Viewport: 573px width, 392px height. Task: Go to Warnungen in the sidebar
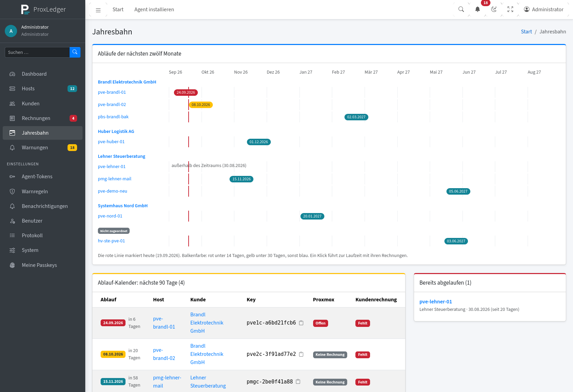pyautogui.click(x=43, y=148)
